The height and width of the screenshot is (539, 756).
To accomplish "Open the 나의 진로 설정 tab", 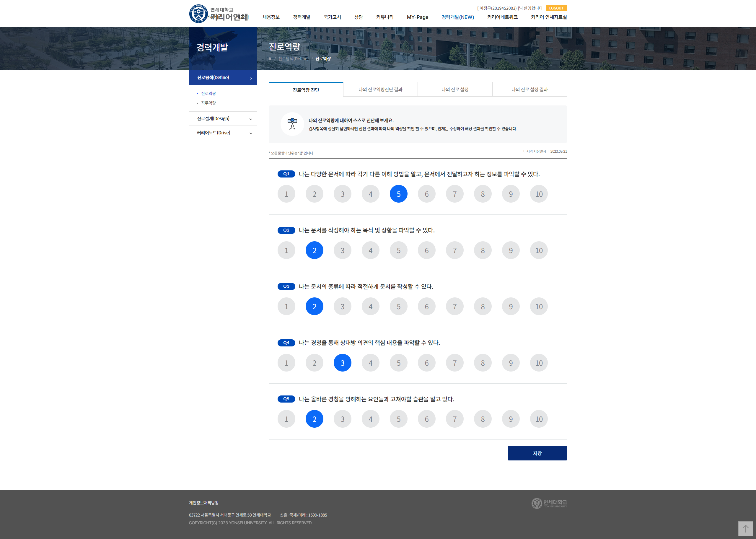I will point(455,89).
